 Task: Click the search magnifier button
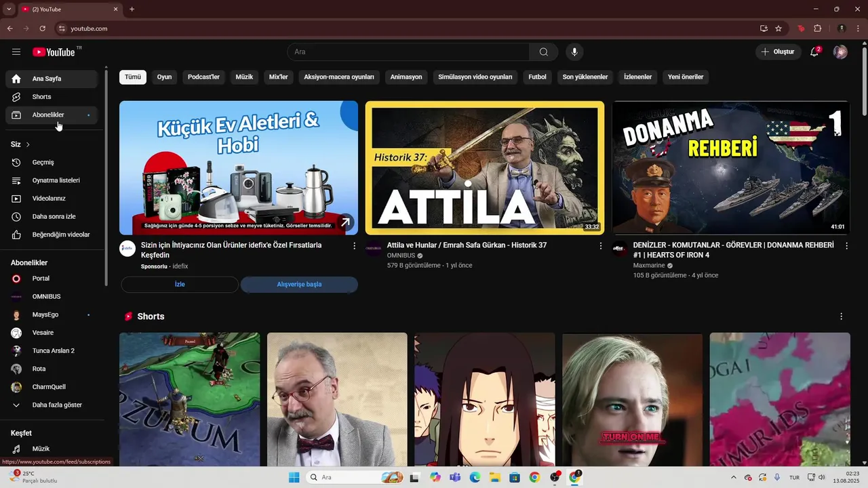pyautogui.click(x=544, y=52)
